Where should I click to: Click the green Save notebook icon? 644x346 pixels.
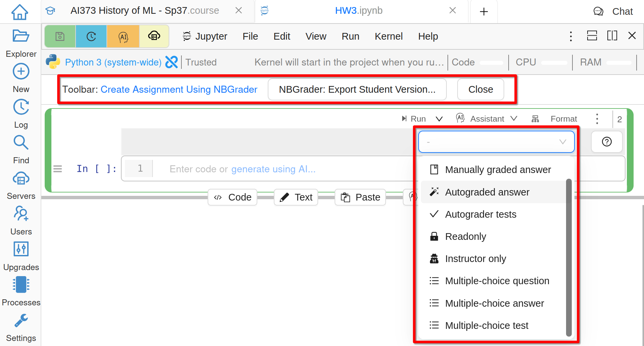[x=60, y=36]
